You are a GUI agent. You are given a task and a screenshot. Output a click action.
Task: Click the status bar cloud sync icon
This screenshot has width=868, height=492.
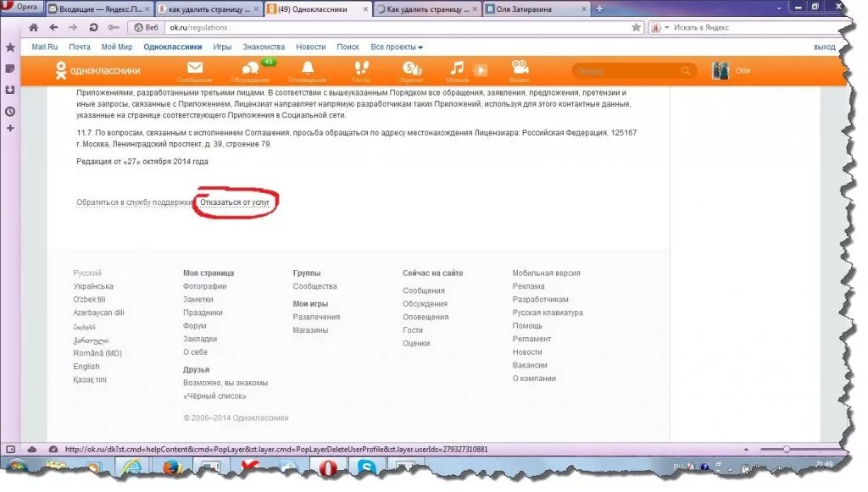(32, 450)
